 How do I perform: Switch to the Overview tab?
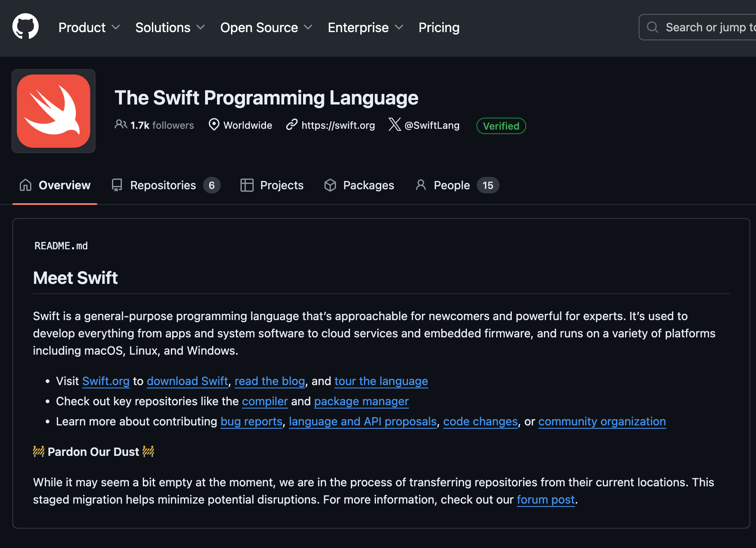click(x=55, y=185)
